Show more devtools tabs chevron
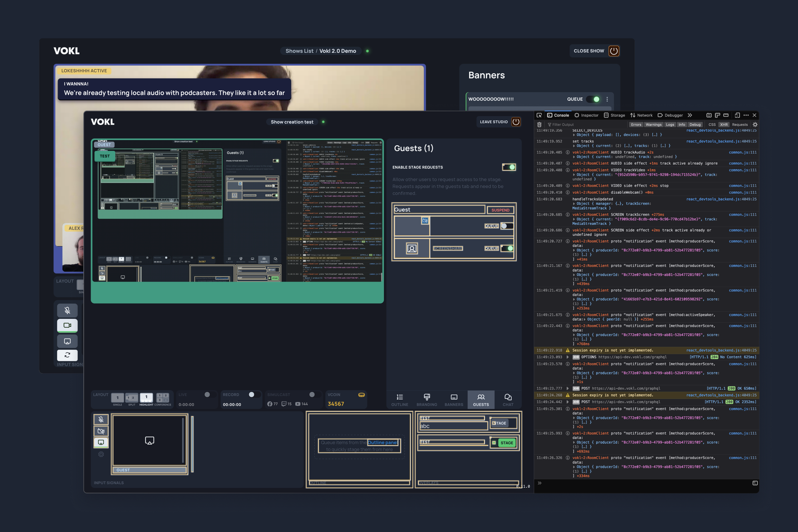 (690, 115)
